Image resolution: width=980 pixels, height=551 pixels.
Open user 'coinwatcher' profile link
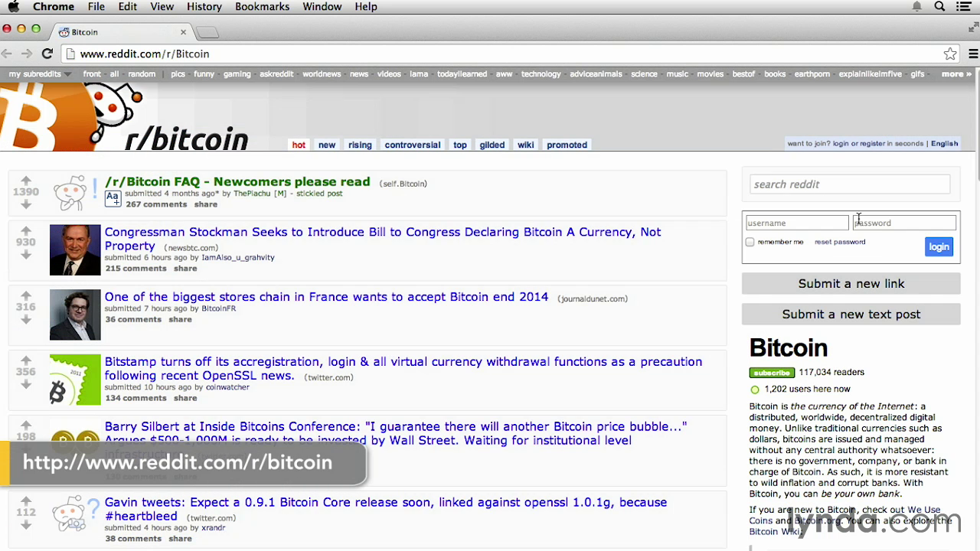[227, 387]
